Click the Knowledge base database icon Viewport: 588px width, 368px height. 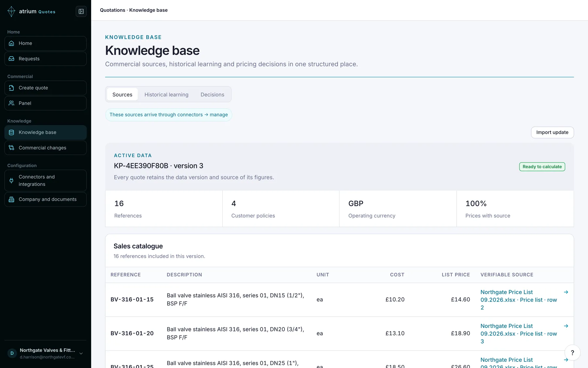pos(11,132)
